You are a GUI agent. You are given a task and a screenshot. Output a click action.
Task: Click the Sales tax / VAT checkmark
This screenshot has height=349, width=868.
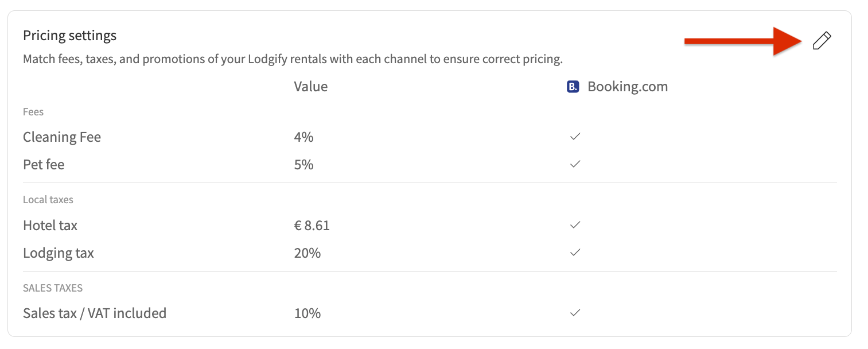pyautogui.click(x=575, y=313)
